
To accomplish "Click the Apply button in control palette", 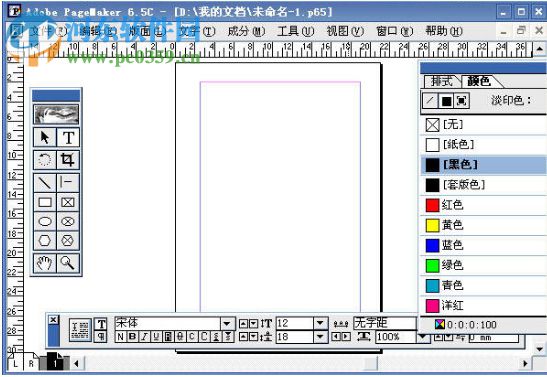I will coord(80,330).
